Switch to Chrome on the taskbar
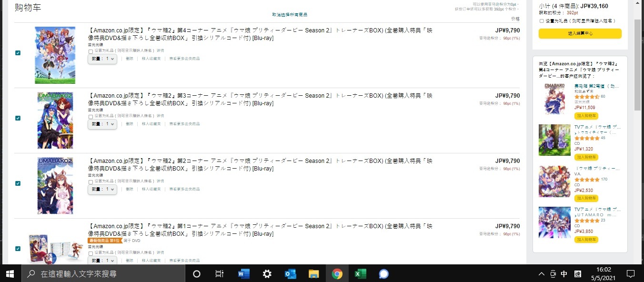The width and height of the screenshot is (644, 282). pyautogui.click(x=337, y=273)
